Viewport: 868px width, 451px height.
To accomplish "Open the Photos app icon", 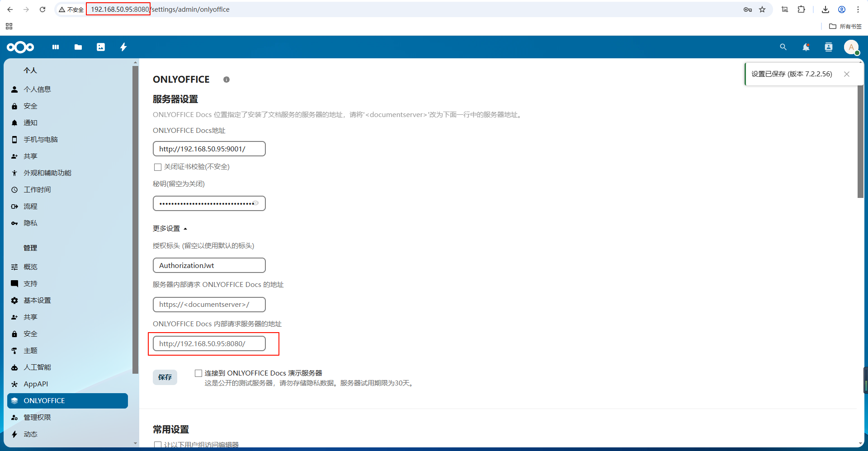I will point(100,47).
